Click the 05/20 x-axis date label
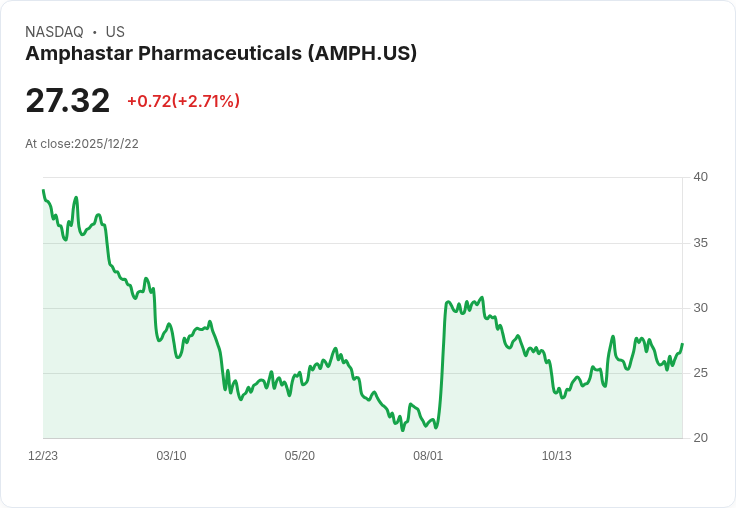 [x=299, y=455]
